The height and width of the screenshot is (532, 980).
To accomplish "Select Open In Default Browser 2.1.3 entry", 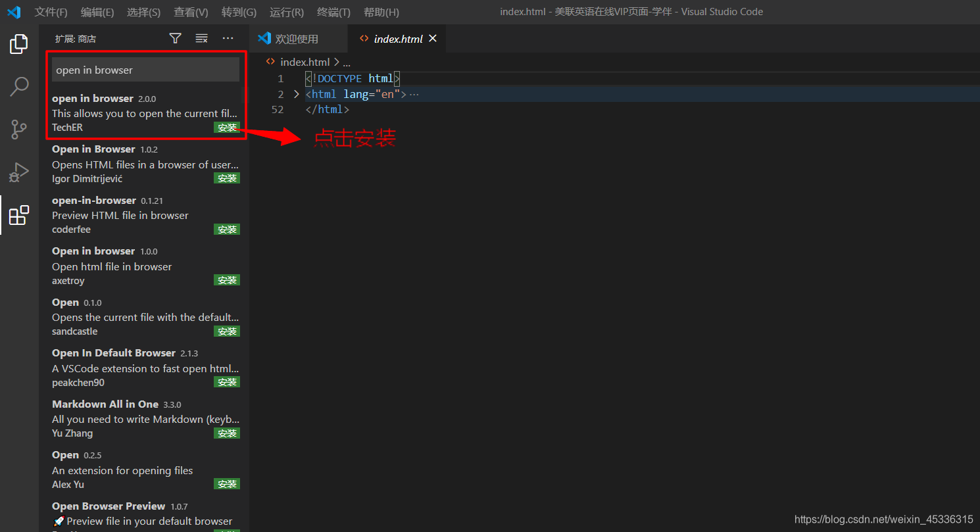I will click(145, 368).
